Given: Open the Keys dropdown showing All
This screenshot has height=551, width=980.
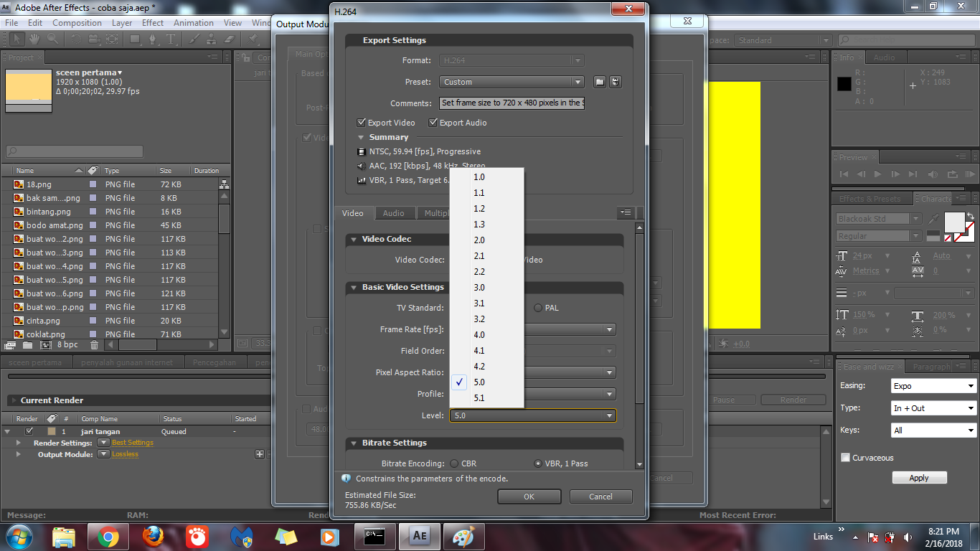Looking at the screenshot, I should click(x=933, y=430).
